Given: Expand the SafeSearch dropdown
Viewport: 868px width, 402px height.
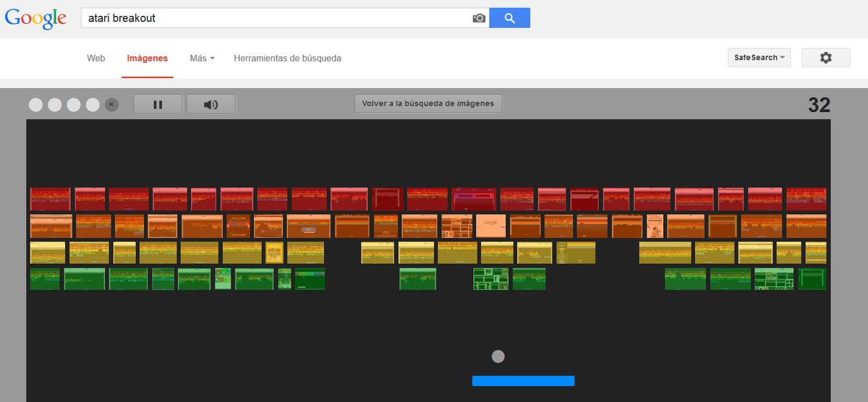Looking at the screenshot, I should tap(759, 58).
